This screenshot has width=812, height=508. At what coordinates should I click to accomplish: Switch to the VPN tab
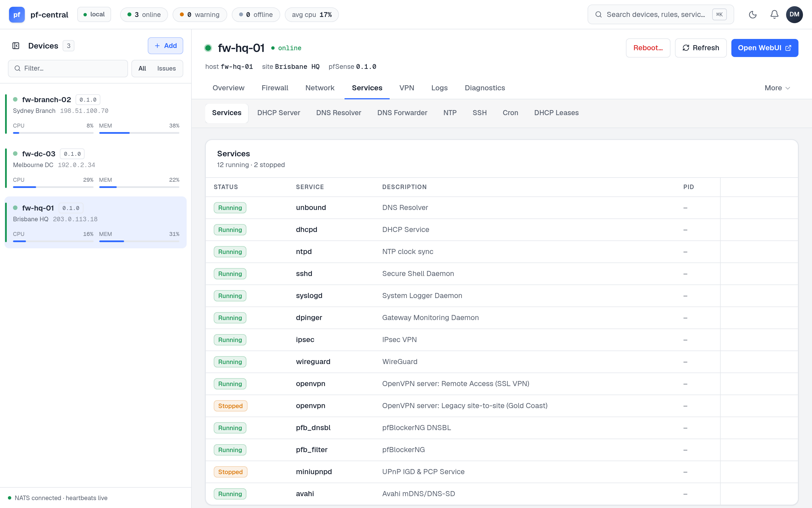click(x=407, y=88)
